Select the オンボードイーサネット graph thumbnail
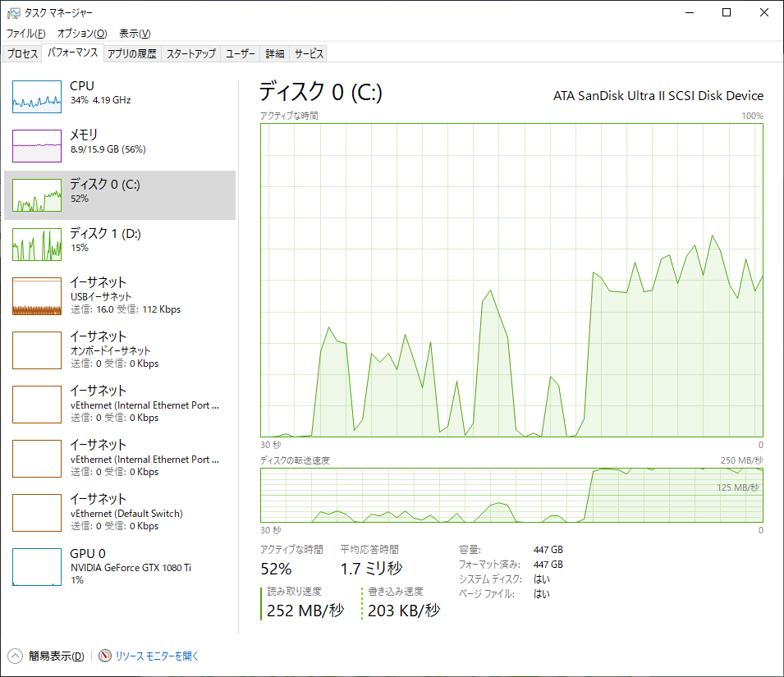This screenshot has width=784, height=677. [37, 350]
